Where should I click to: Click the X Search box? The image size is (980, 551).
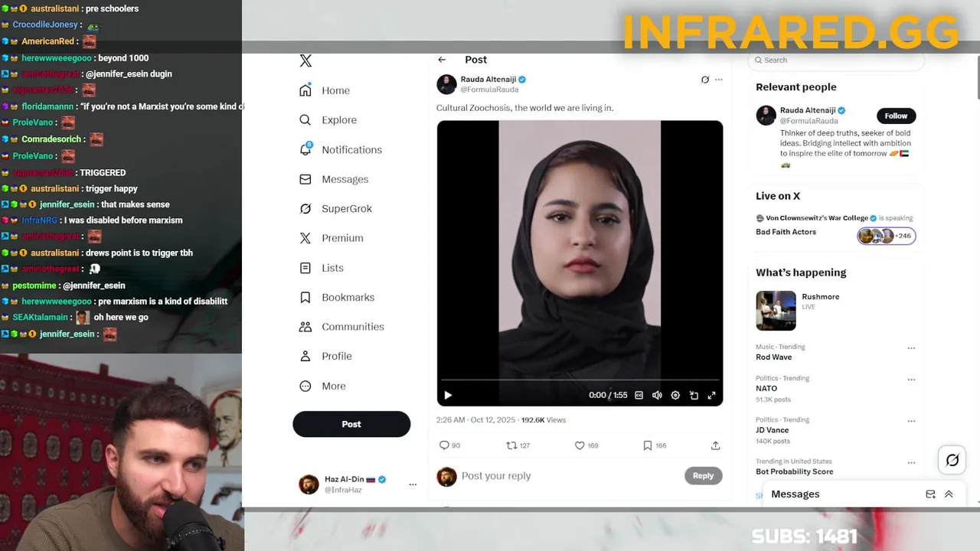click(836, 60)
